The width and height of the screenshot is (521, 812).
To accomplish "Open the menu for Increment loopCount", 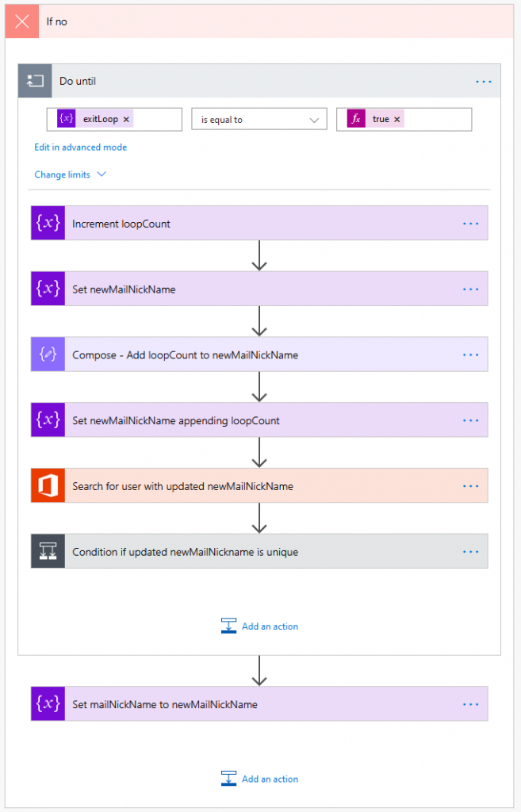I will (x=470, y=224).
